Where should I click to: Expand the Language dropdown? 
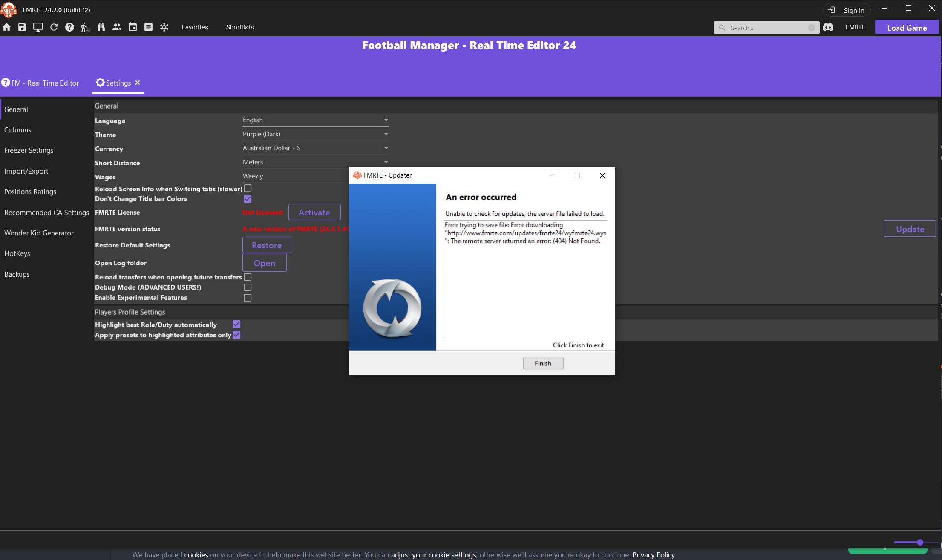[x=315, y=120]
